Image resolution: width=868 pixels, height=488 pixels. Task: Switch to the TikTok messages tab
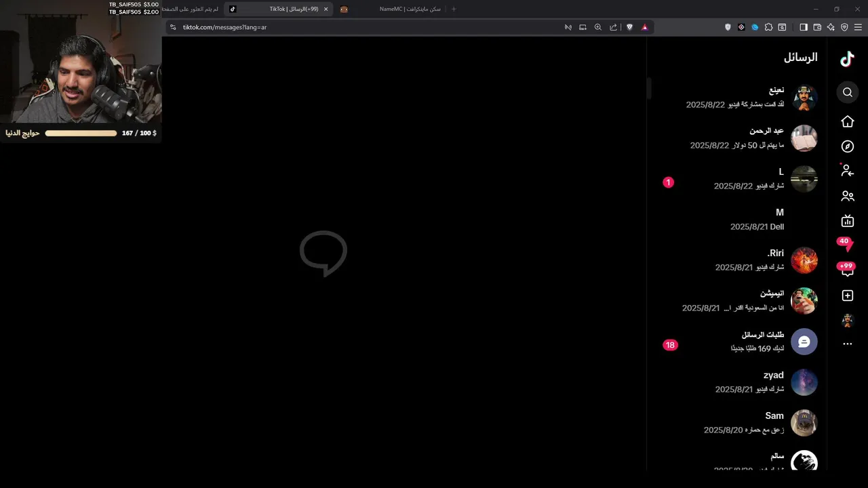point(278,9)
